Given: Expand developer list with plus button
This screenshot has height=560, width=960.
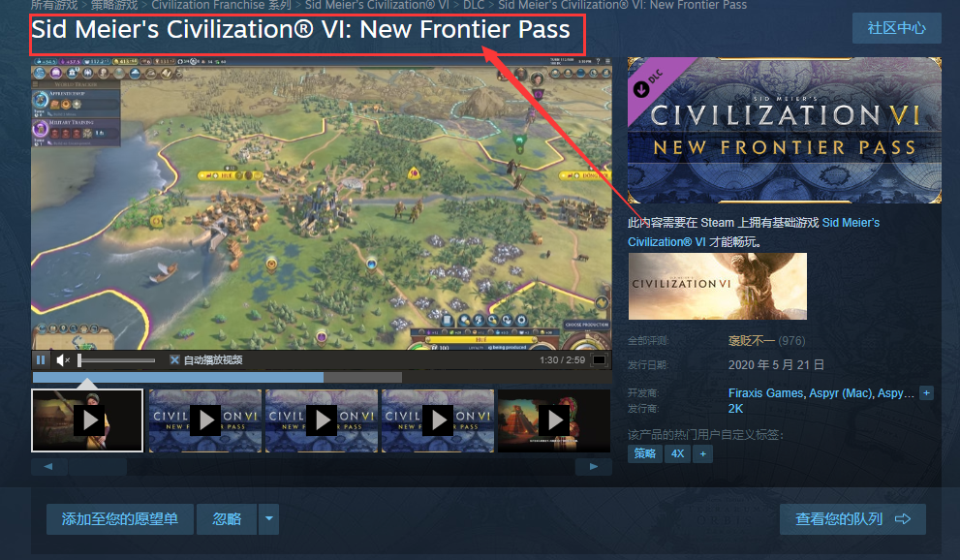Looking at the screenshot, I should (926, 393).
